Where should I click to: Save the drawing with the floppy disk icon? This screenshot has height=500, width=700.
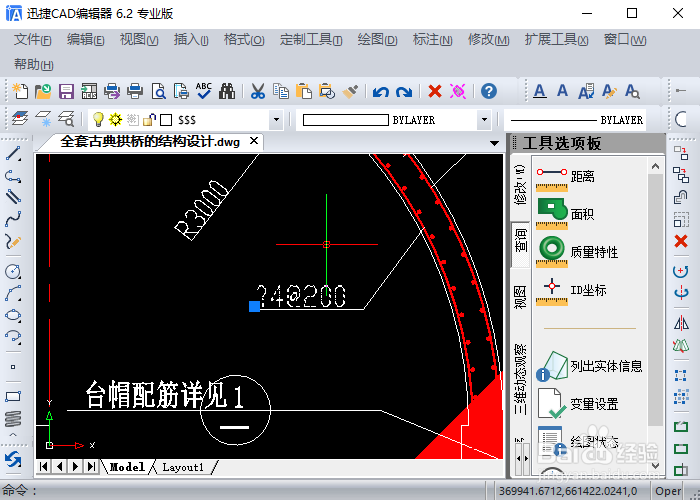pos(66,92)
